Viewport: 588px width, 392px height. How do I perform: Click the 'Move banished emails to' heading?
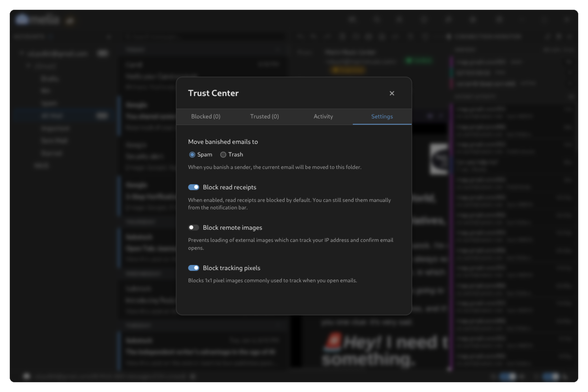coord(223,142)
